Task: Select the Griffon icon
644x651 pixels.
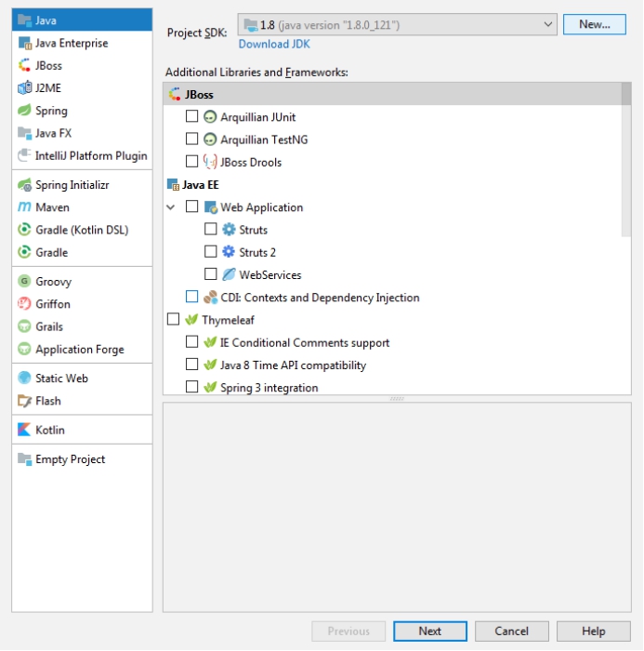Action: pyautogui.click(x=24, y=303)
